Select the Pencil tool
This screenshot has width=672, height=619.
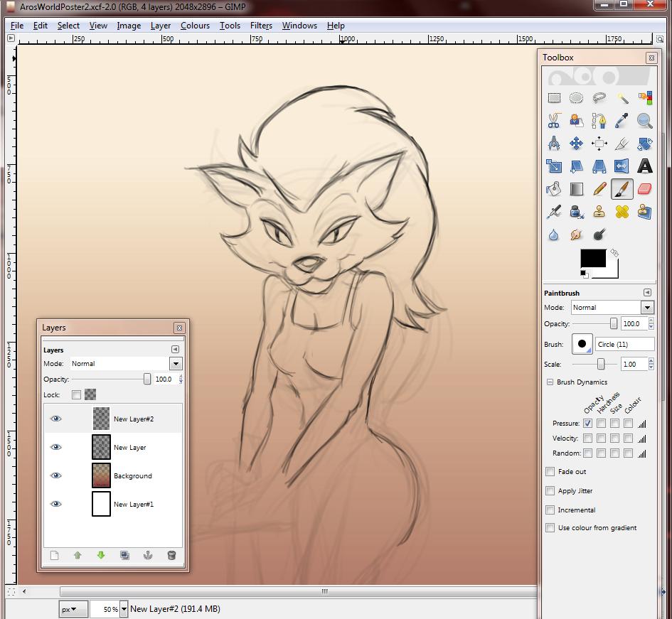coord(599,189)
